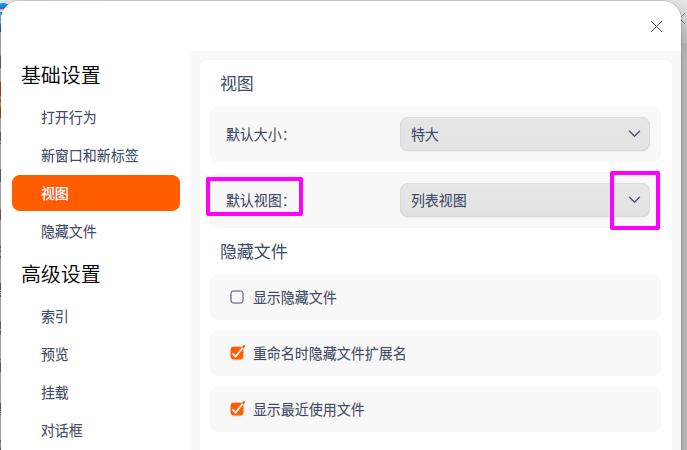Click the 默认大小: label text

tap(257, 135)
